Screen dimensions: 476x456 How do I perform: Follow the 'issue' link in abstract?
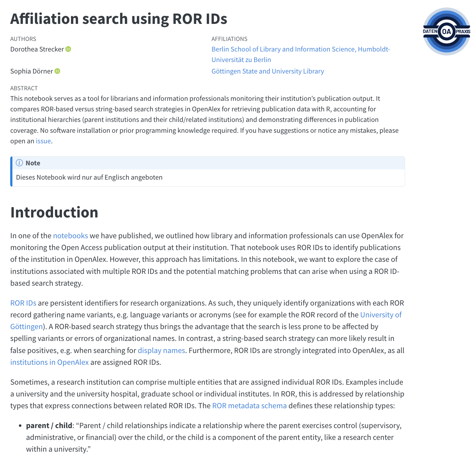43,141
